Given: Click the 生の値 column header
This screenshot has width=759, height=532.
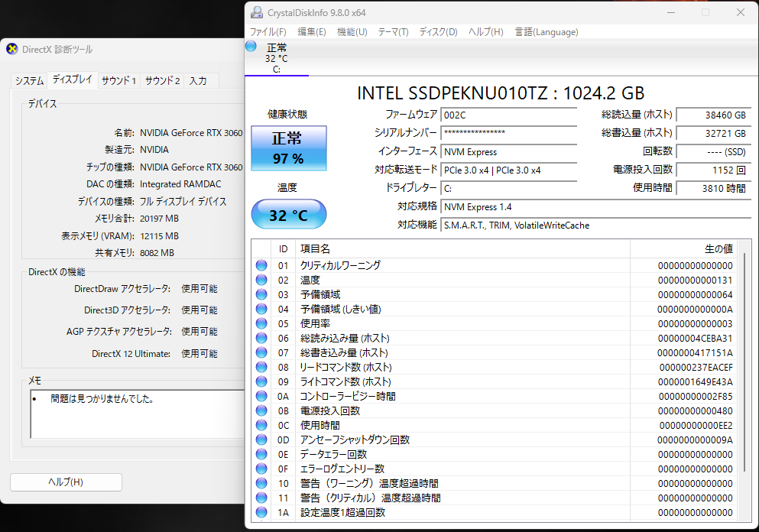Looking at the screenshot, I should click(683, 249).
